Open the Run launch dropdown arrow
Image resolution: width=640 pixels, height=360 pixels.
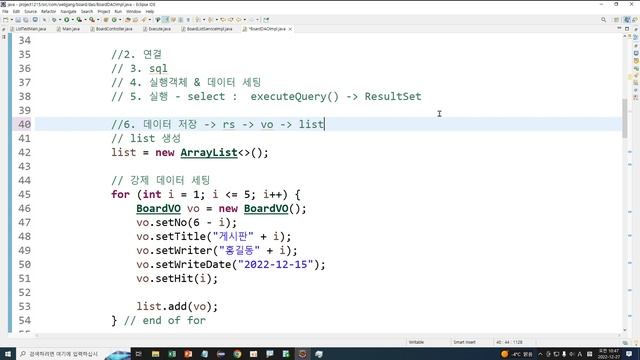(72, 20)
